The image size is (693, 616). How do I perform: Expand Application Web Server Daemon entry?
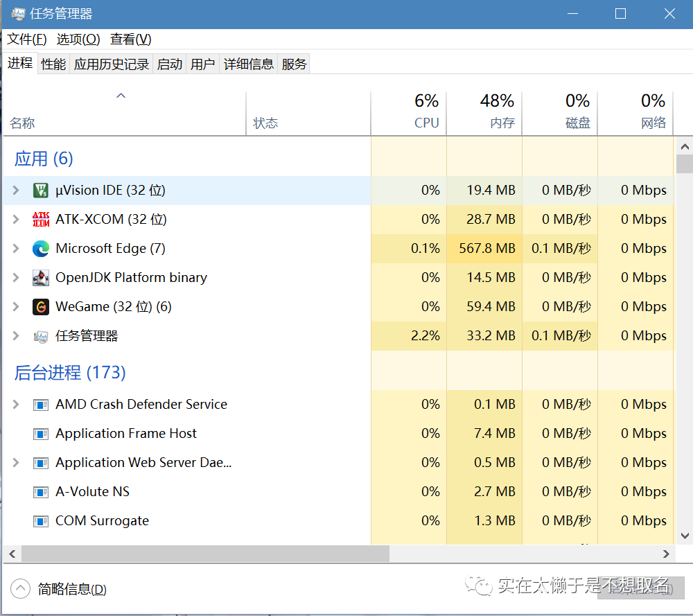pos(16,463)
